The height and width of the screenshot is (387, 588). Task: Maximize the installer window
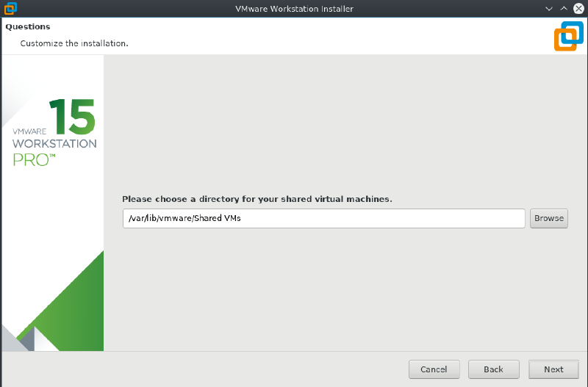point(563,9)
